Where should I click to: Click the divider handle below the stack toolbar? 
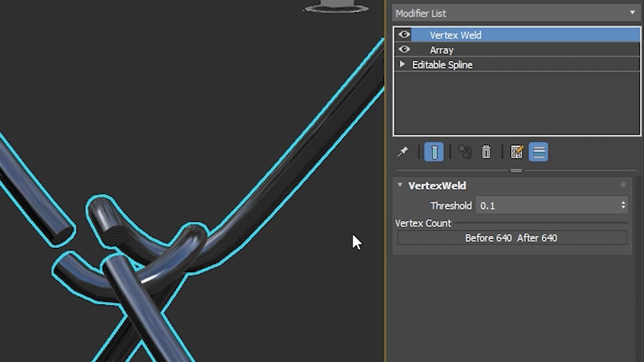click(x=516, y=170)
